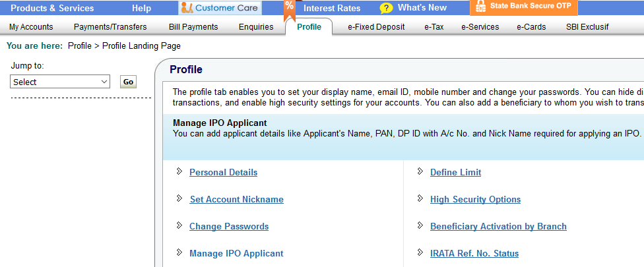This screenshot has height=267, width=644.
Task: Open the e-Tax tab
Action: tap(434, 27)
